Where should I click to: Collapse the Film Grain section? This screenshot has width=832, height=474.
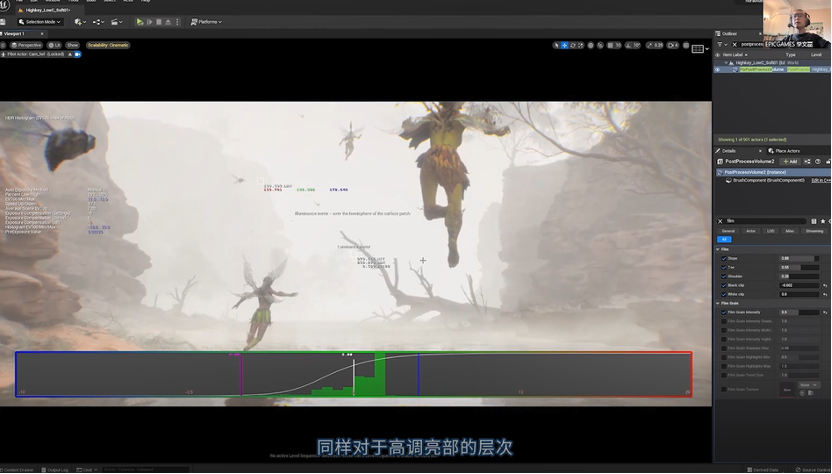(718, 304)
